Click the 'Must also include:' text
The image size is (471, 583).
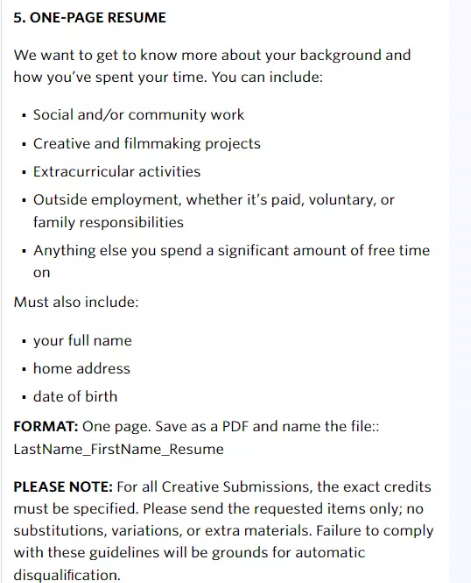(x=76, y=302)
